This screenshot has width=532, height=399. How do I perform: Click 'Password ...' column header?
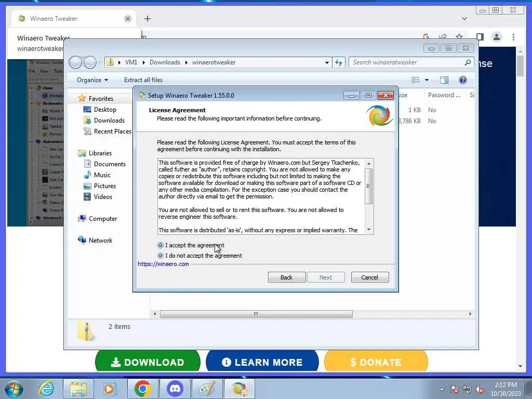click(444, 95)
